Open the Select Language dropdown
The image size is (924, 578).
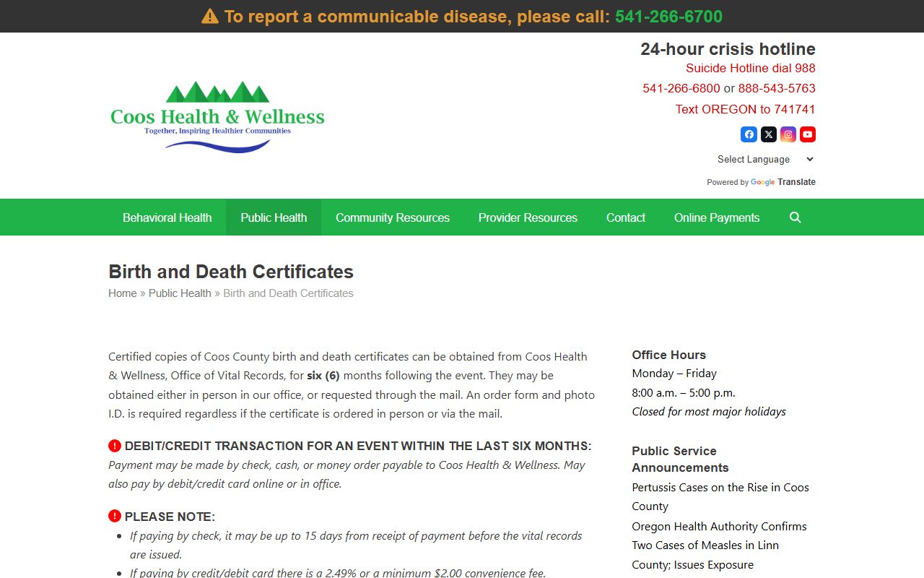[764, 159]
